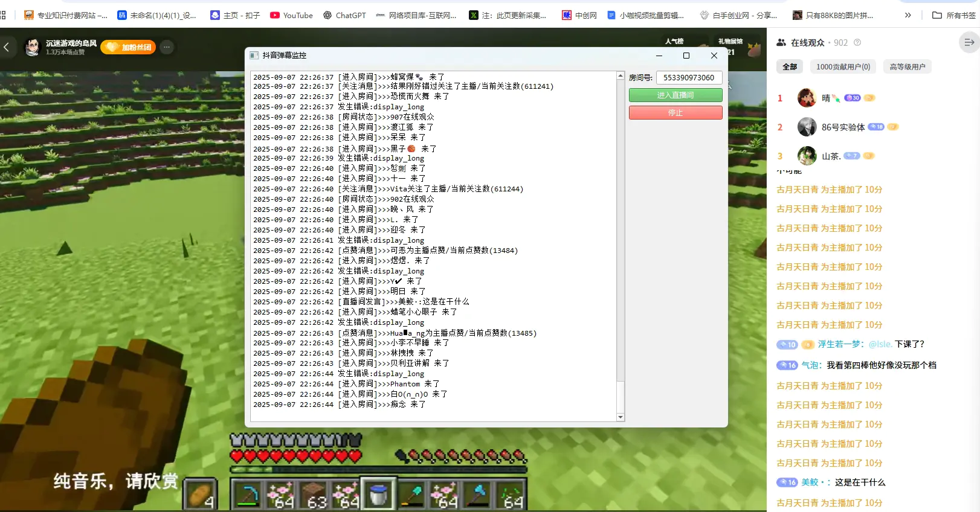Click the 加粉丝团 join button

129,47
